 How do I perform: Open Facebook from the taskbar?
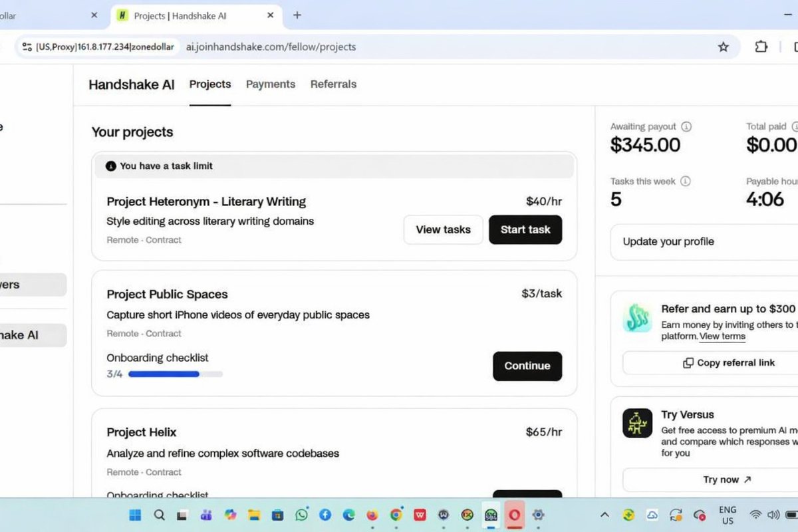click(325, 515)
